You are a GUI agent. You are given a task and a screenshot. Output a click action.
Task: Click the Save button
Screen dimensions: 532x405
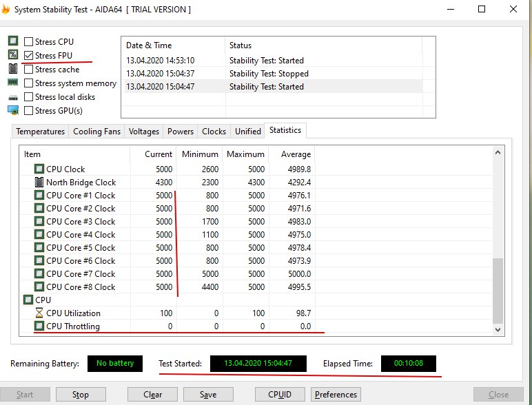coord(208,395)
